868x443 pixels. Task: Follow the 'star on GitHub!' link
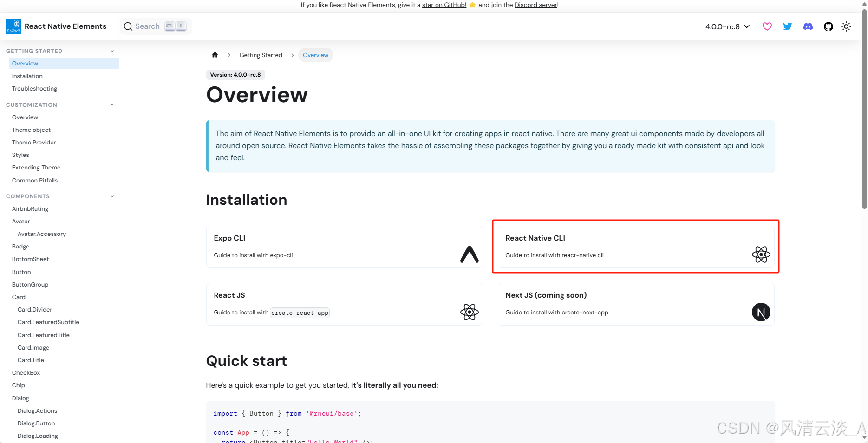[444, 5]
